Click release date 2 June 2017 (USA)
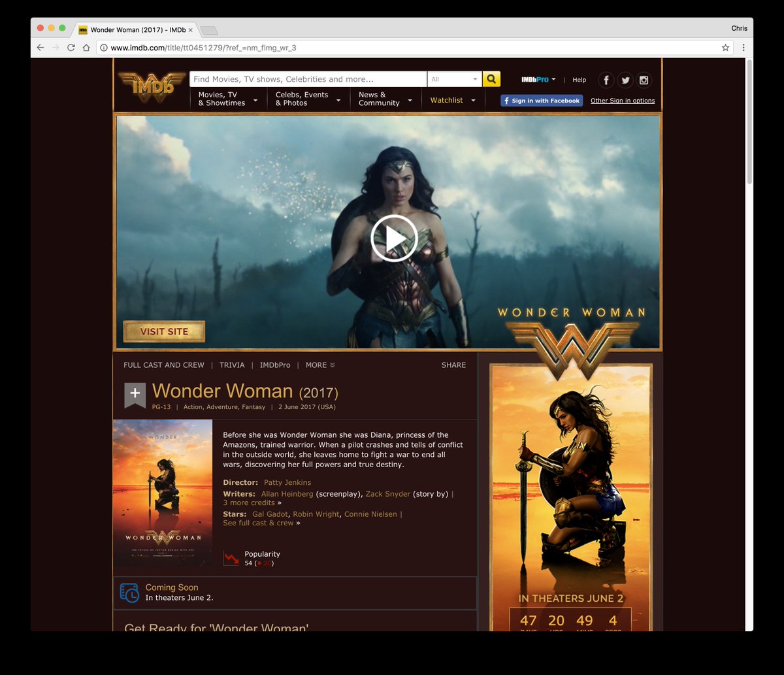This screenshot has width=784, height=675. click(x=307, y=407)
